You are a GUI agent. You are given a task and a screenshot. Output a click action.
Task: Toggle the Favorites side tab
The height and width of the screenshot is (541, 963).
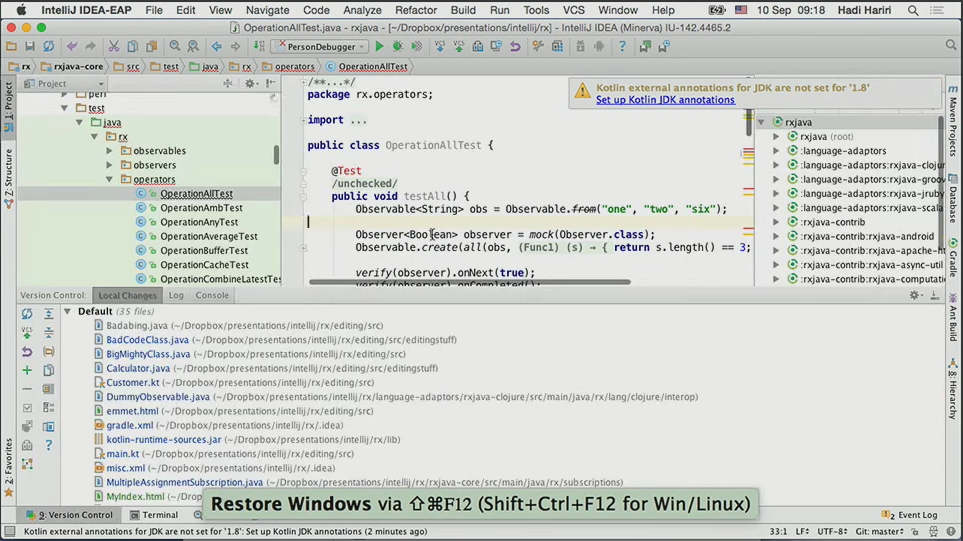click(x=9, y=467)
